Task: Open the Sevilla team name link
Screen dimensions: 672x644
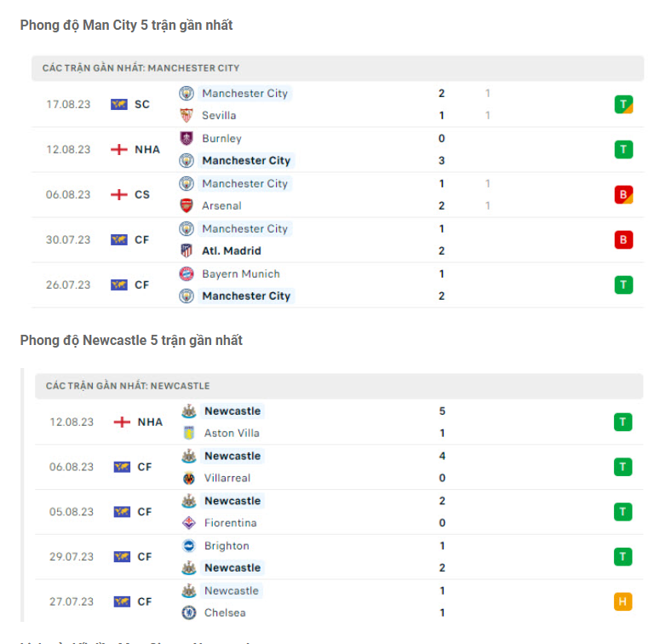Action: pos(219,116)
